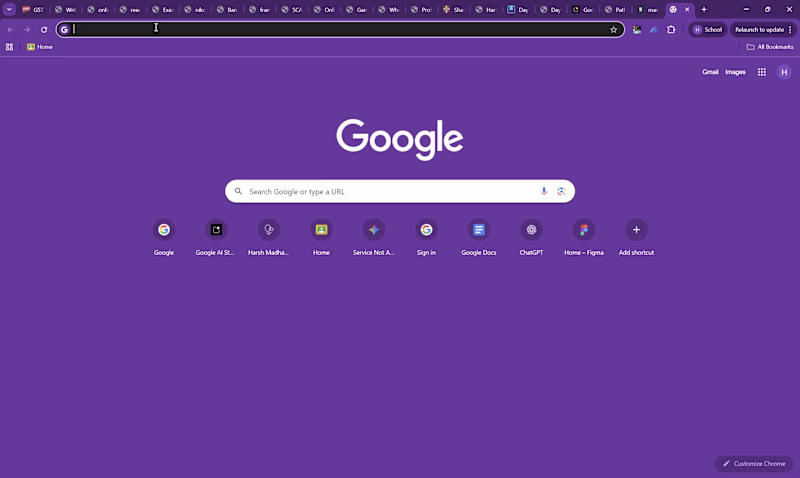Close the current New Tab page
The image size is (800, 478).
pyautogui.click(x=687, y=9)
